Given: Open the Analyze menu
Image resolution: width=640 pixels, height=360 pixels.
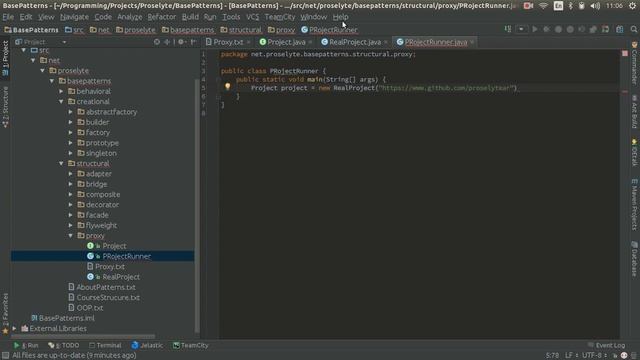Looking at the screenshot, I should point(130,17).
